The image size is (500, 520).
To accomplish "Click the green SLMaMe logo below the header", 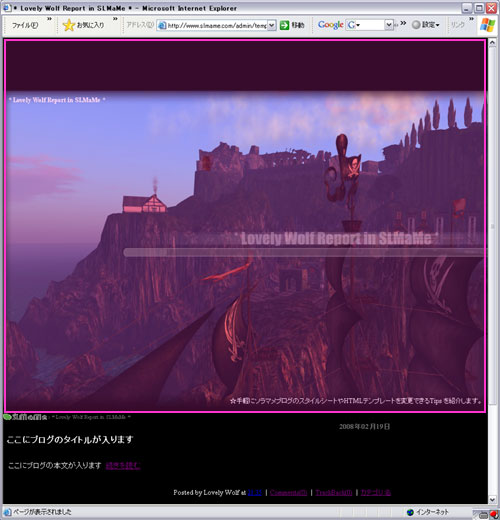I will click(x=25, y=417).
